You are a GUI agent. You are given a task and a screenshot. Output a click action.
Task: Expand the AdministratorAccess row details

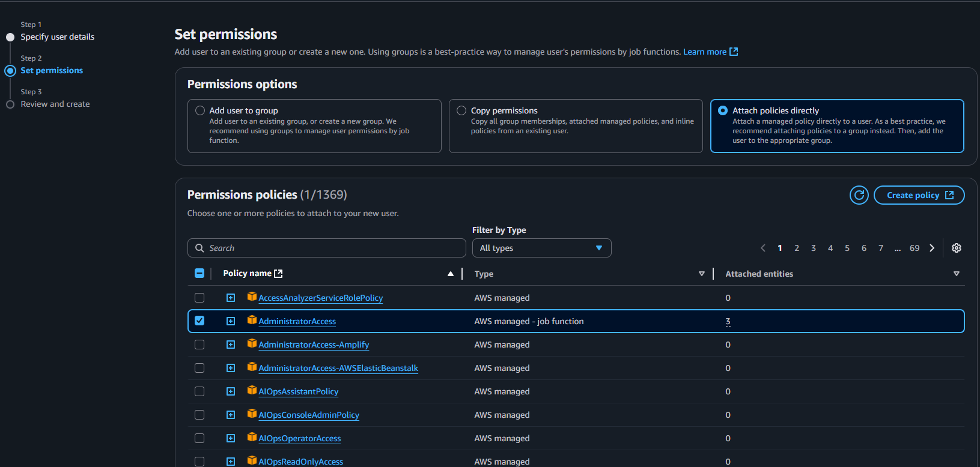(231, 321)
